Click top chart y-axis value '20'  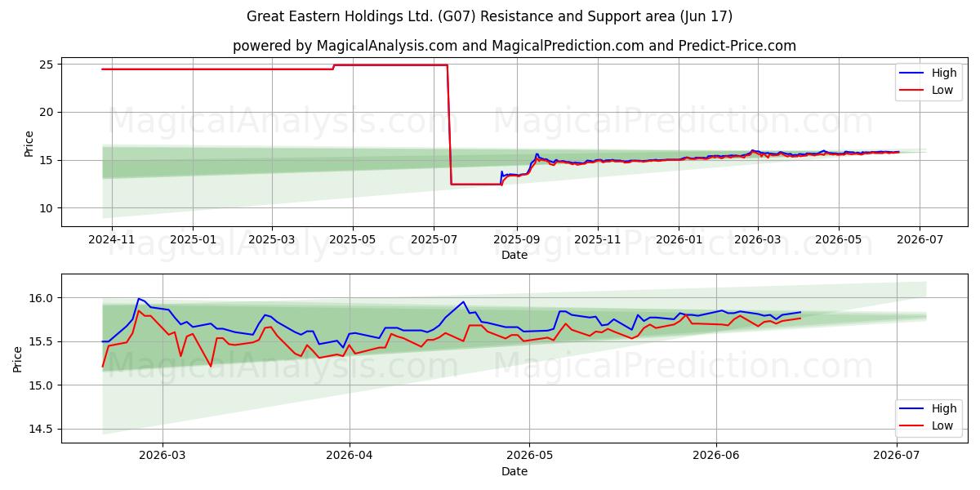click(x=46, y=113)
